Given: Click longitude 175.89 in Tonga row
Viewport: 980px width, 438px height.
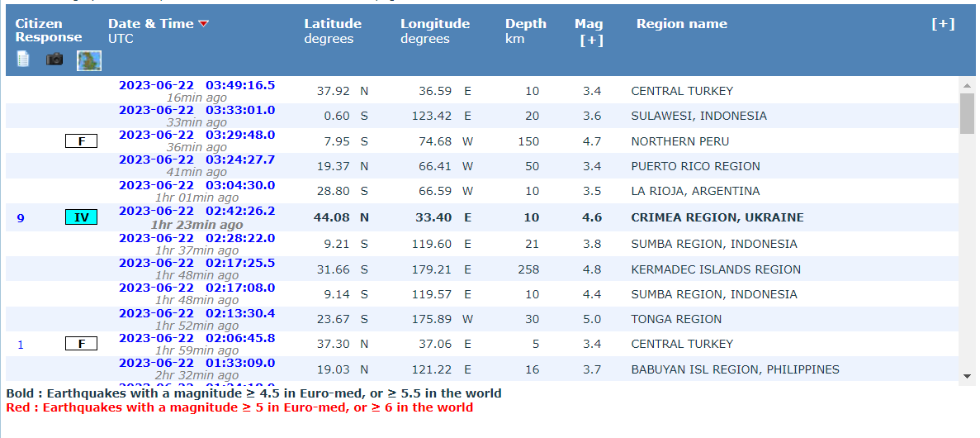Looking at the screenshot, I should [x=432, y=319].
